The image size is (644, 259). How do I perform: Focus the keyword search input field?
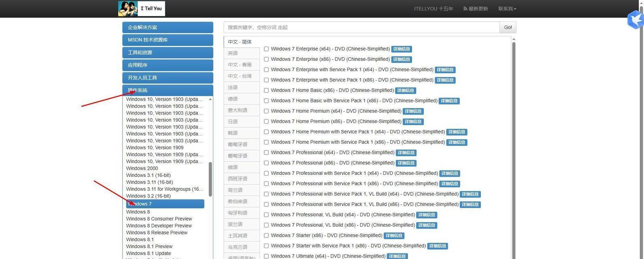pyautogui.click(x=361, y=28)
